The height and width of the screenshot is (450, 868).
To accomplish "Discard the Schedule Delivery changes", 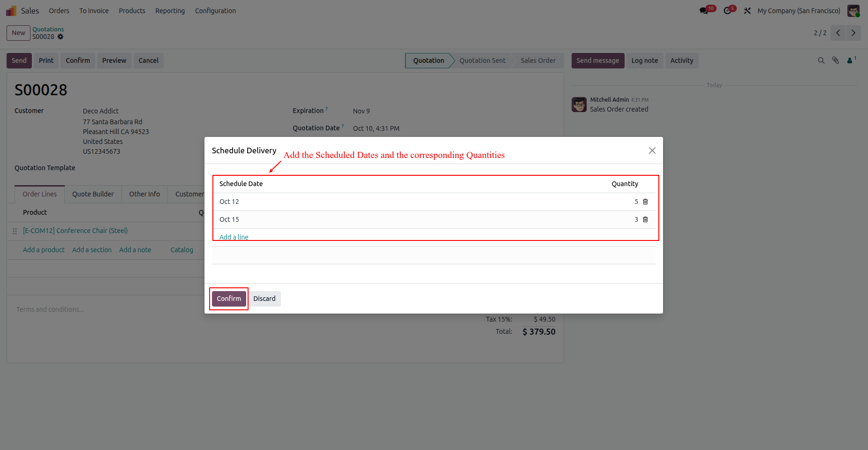I will (x=264, y=299).
